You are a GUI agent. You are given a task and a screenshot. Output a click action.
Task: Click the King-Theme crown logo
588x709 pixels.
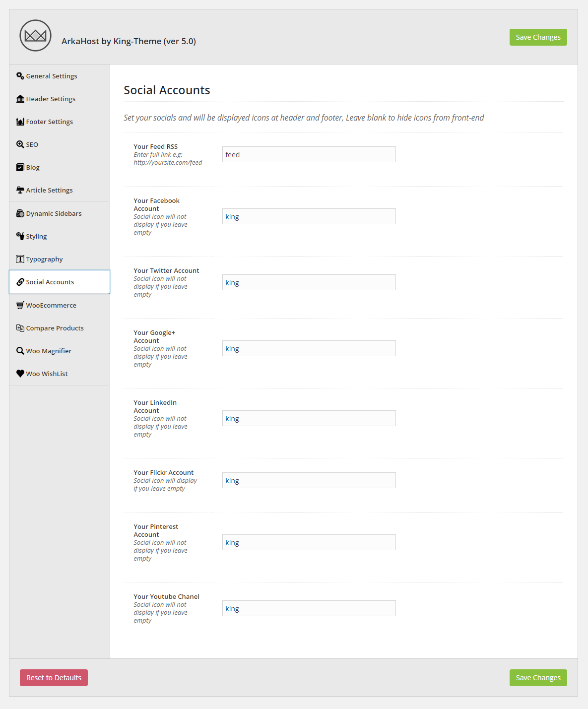pos(35,36)
